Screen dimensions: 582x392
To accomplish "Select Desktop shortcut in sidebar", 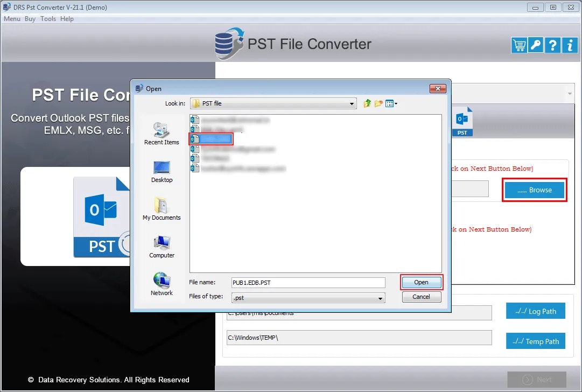I will tap(162, 172).
